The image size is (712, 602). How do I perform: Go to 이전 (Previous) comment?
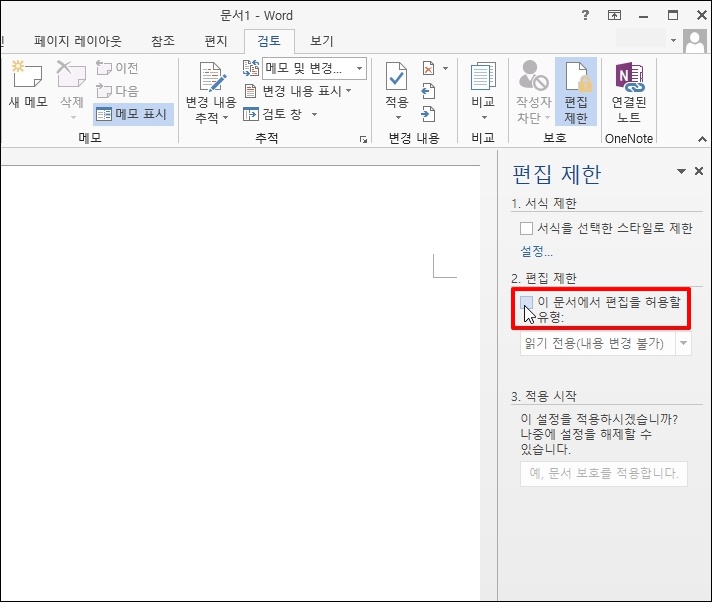click(117, 68)
